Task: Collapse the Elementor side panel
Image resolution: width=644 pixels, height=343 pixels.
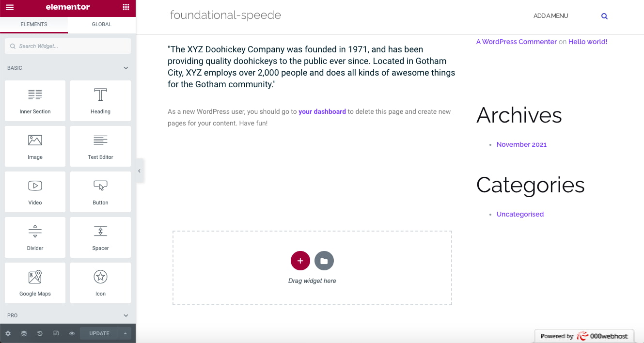Action: [140, 171]
